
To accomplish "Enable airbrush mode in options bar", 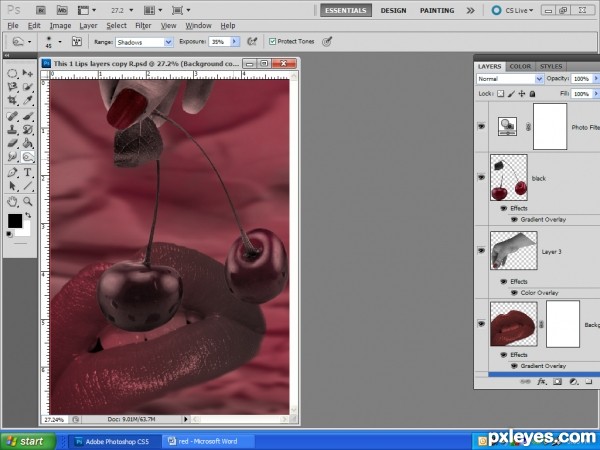I will click(252, 41).
